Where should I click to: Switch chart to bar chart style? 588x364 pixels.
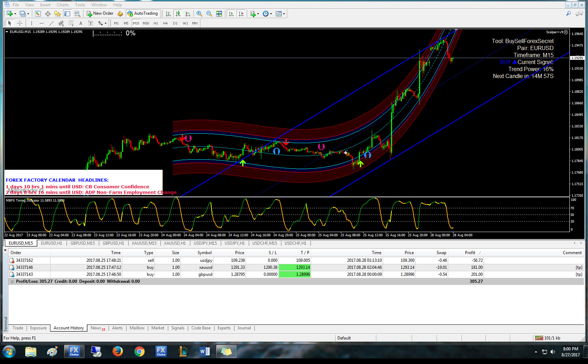click(x=168, y=14)
